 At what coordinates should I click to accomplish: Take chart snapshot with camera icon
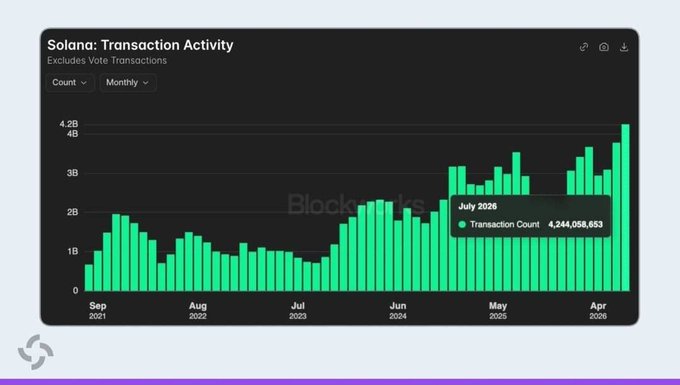pyautogui.click(x=604, y=47)
